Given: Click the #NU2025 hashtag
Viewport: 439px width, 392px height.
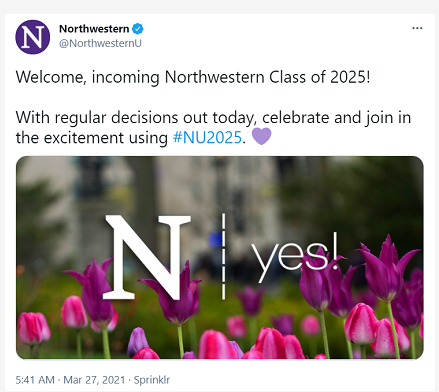Looking at the screenshot, I should coord(207,137).
